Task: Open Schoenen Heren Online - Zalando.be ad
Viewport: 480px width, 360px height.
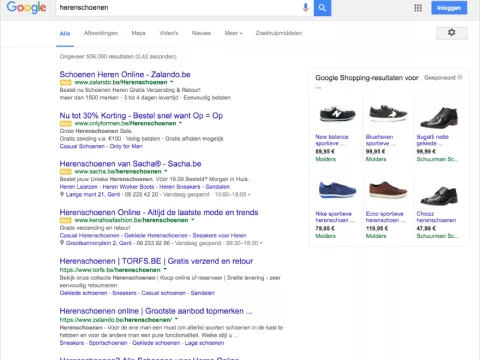Action: 125,74
